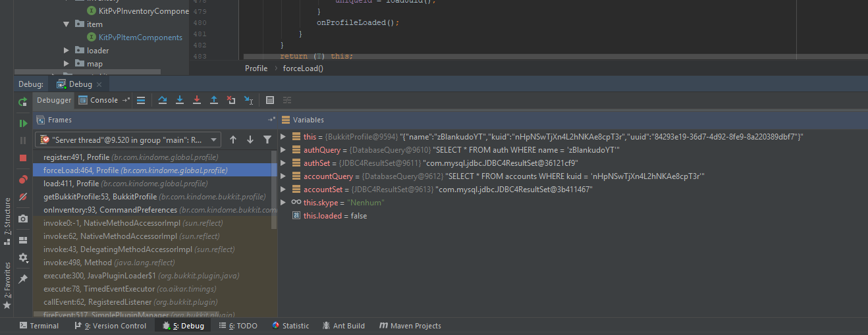Screen dimensions: 868x335
Task: Open the Statistic tool window
Action: pyautogui.click(x=290, y=326)
